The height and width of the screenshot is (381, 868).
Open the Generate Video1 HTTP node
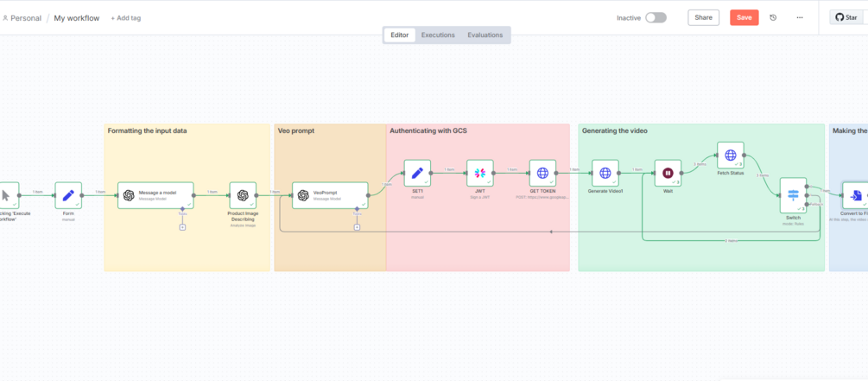605,174
